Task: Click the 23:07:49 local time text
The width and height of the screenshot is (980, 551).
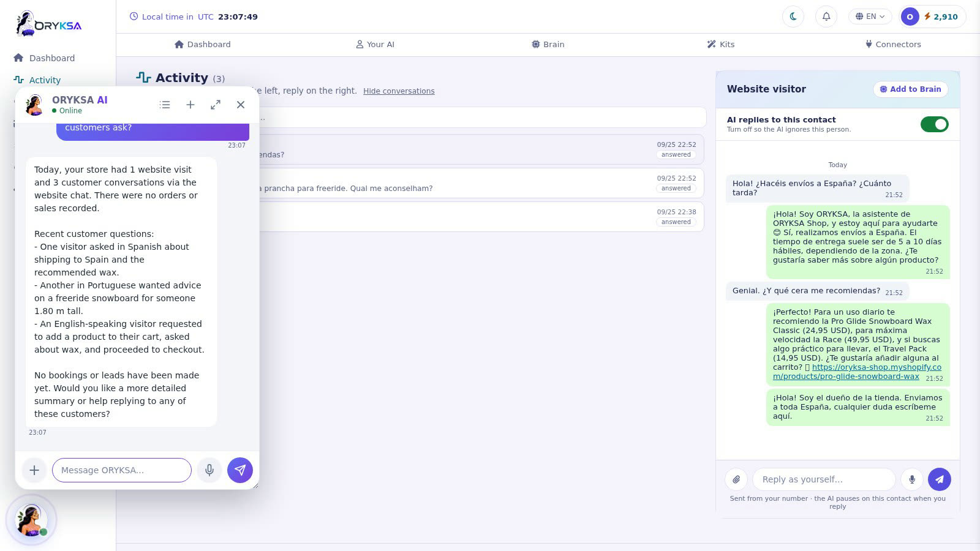Action: 238,17
